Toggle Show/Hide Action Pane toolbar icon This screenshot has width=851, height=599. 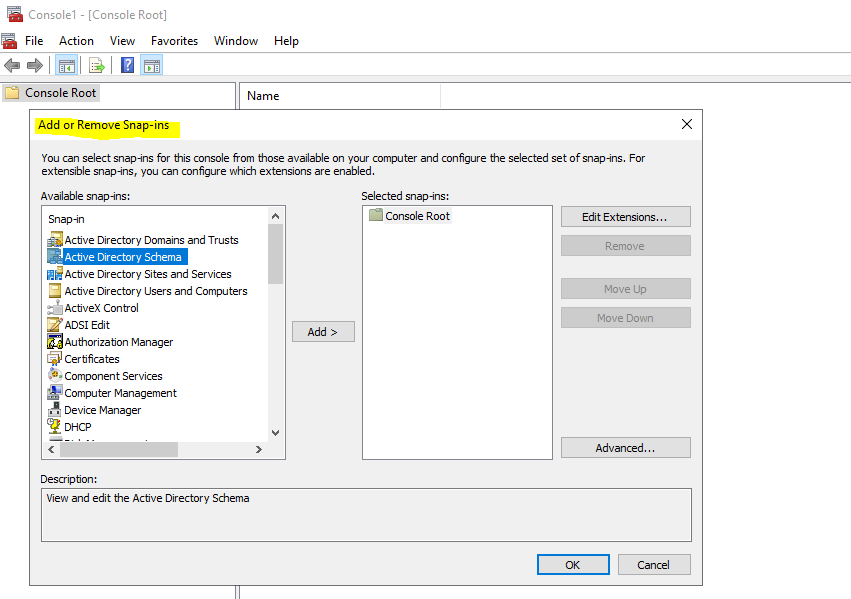click(x=152, y=66)
